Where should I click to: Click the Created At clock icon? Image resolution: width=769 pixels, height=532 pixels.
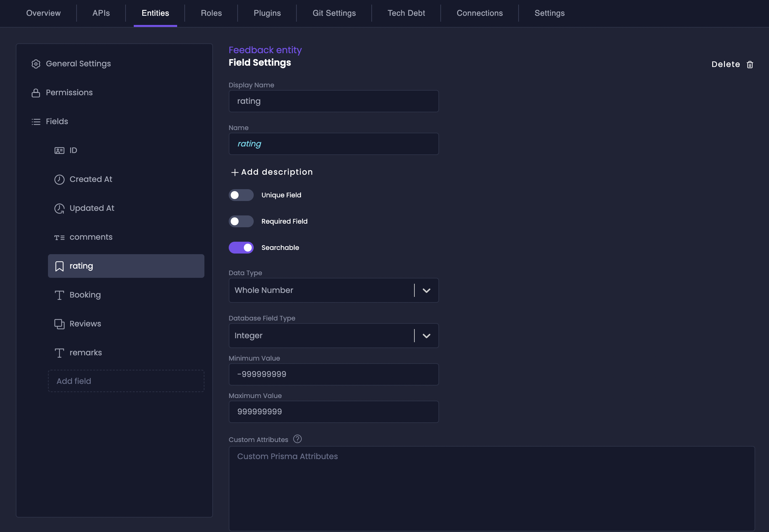pyautogui.click(x=59, y=179)
